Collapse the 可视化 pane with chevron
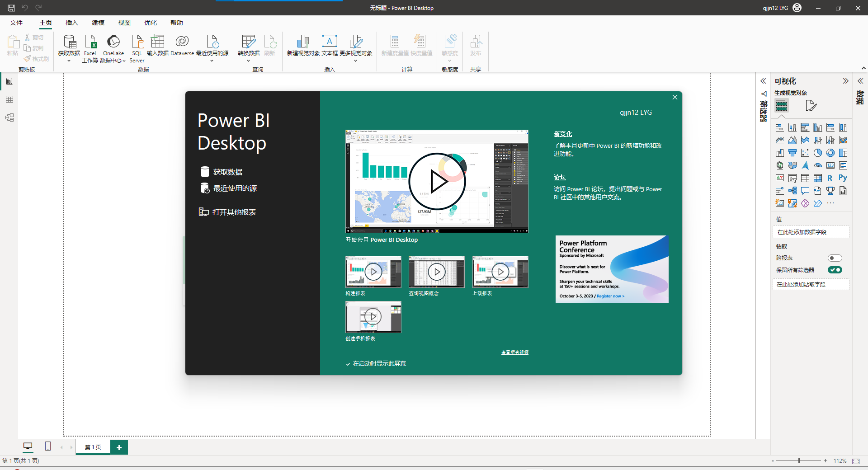Image resolution: width=868 pixels, height=470 pixels. [x=845, y=81]
